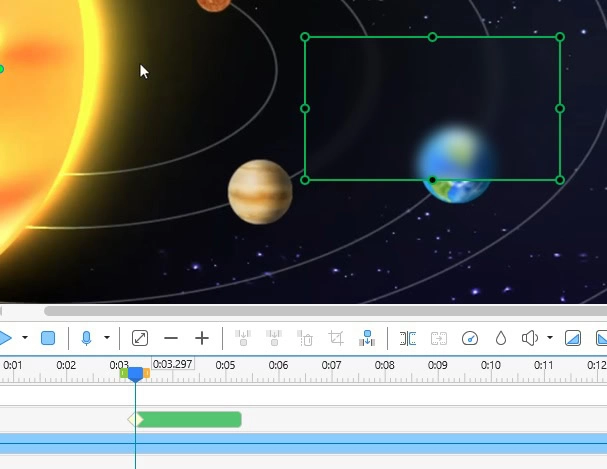Click the split object icon
Viewport: 607px width, 469px height.
(x=408, y=338)
